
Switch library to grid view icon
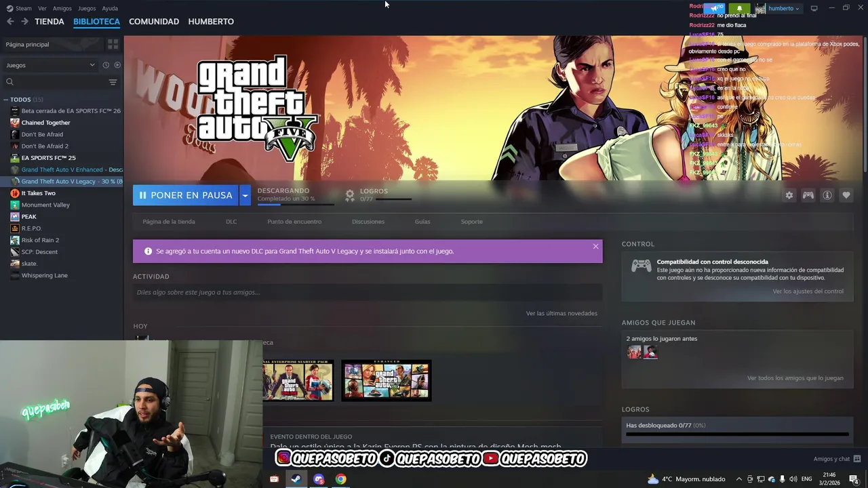pos(113,44)
